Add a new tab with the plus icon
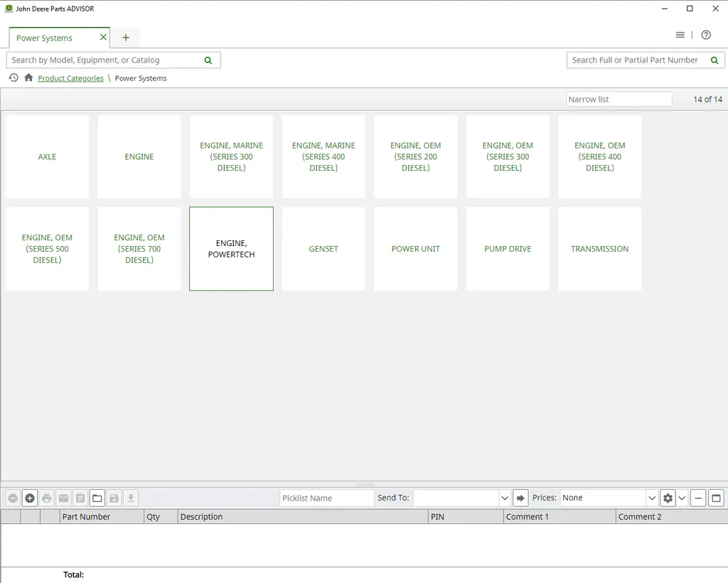The image size is (728, 583). [x=126, y=38]
